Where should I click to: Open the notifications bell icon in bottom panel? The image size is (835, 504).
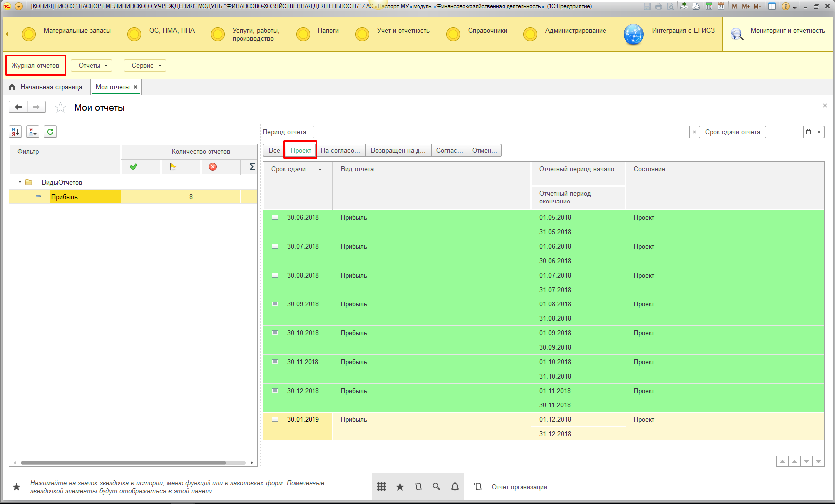(455, 487)
